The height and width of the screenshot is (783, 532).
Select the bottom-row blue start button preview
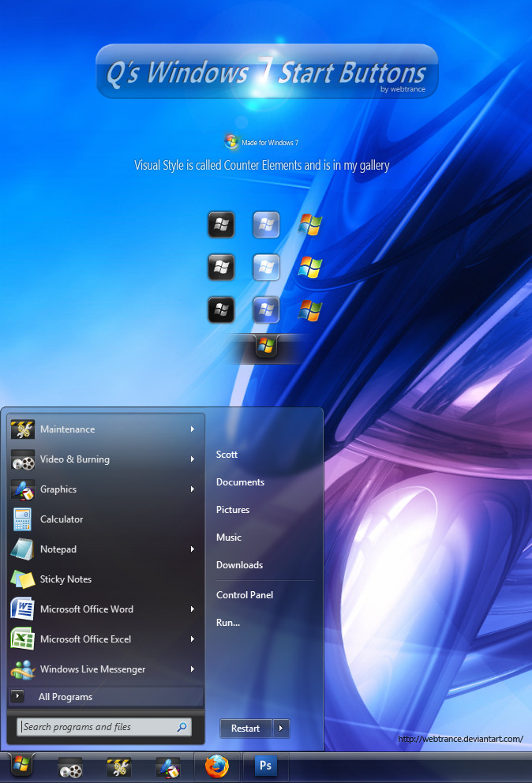(266, 310)
